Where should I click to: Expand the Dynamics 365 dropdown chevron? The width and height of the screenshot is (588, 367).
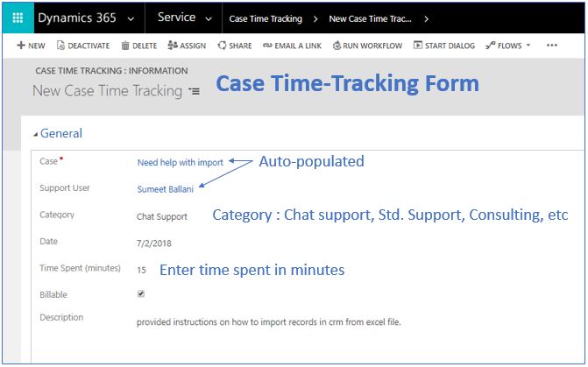[131, 18]
